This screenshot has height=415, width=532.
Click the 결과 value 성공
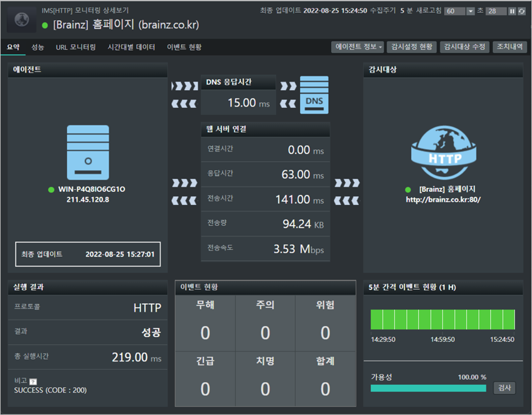151,333
